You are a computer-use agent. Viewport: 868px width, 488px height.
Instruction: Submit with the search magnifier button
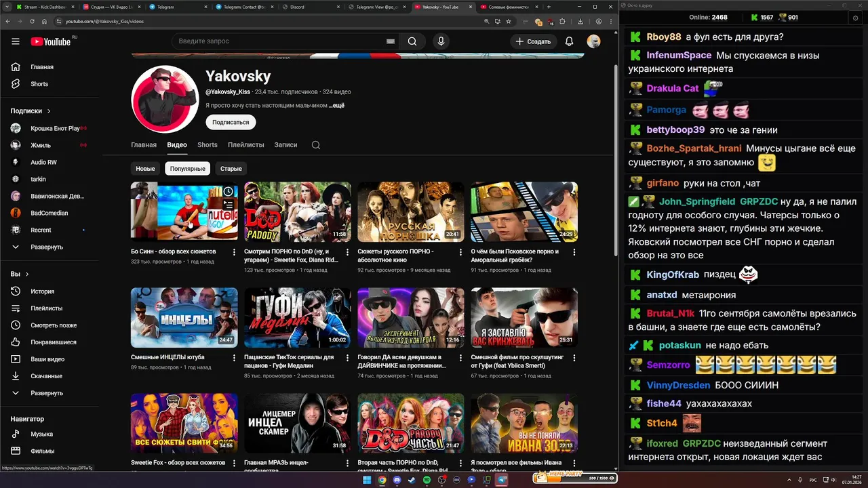pos(412,41)
